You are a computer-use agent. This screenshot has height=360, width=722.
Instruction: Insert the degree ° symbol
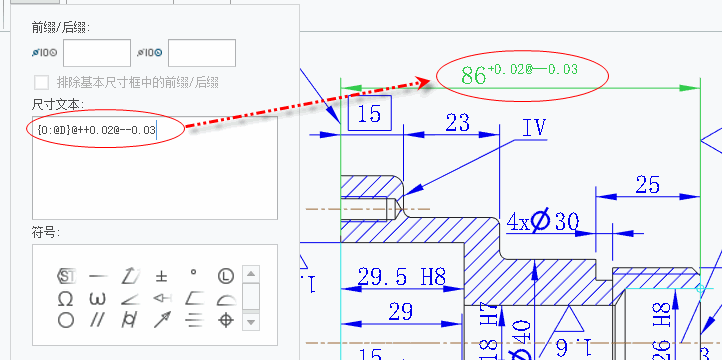(x=193, y=272)
